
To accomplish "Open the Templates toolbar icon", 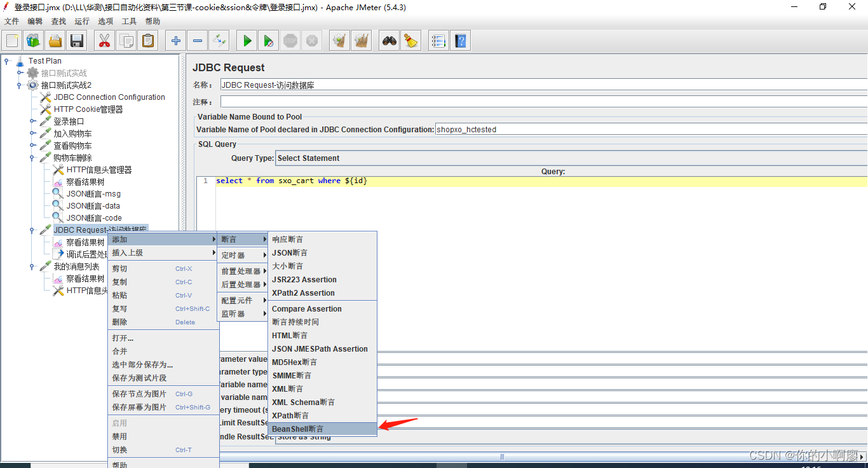I will 34,41.
